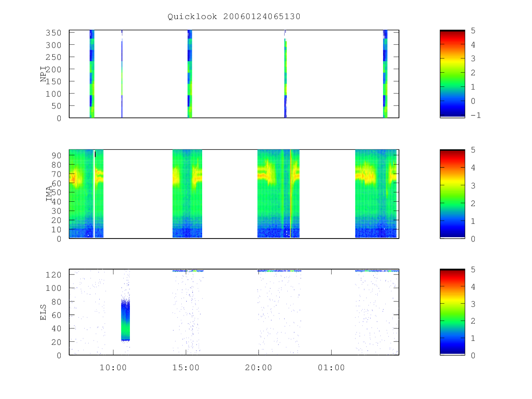The height and width of the screenshot is (399, 532).
Task: Click the -1 tick on NPI colorbar
Action: pyautogui.click(x=477, y=115)
